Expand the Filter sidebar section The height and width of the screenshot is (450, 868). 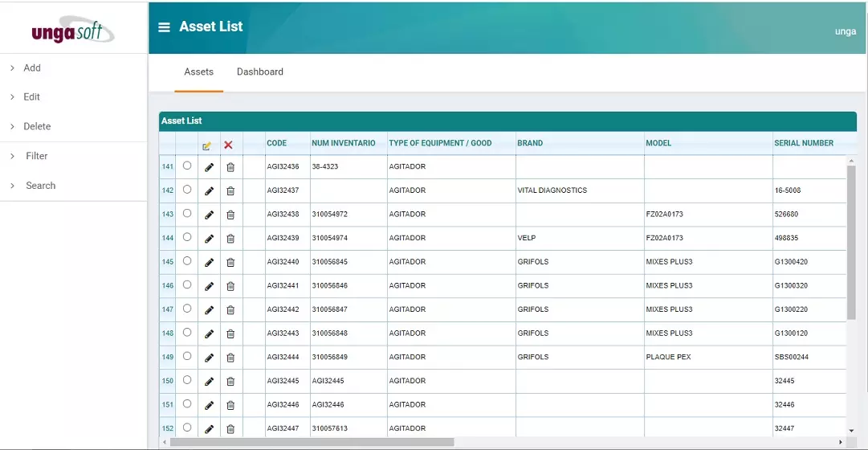coord(36,156)
